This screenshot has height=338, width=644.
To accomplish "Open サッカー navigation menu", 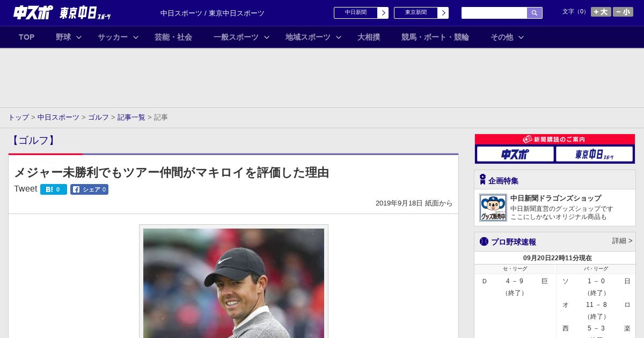I will point(113,37).
